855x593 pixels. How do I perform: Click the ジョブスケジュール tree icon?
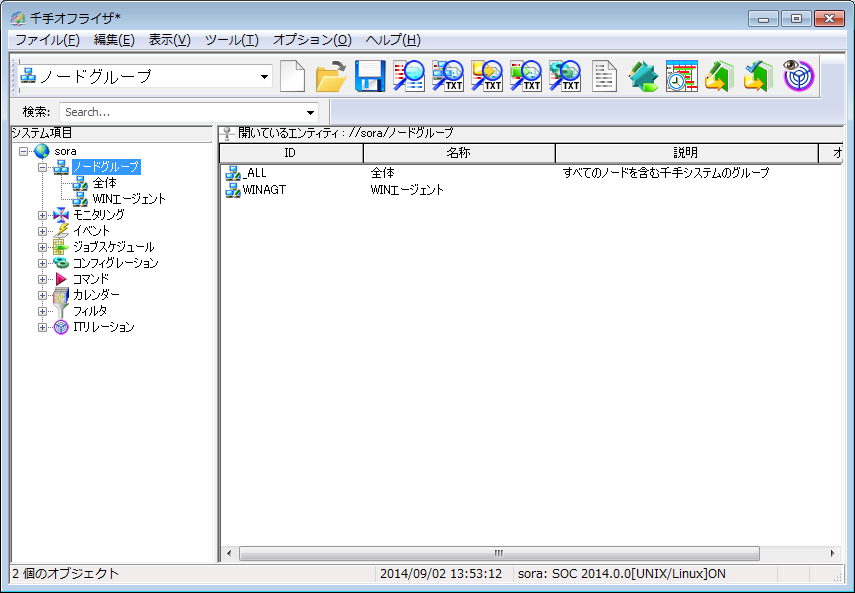point(61,247)
